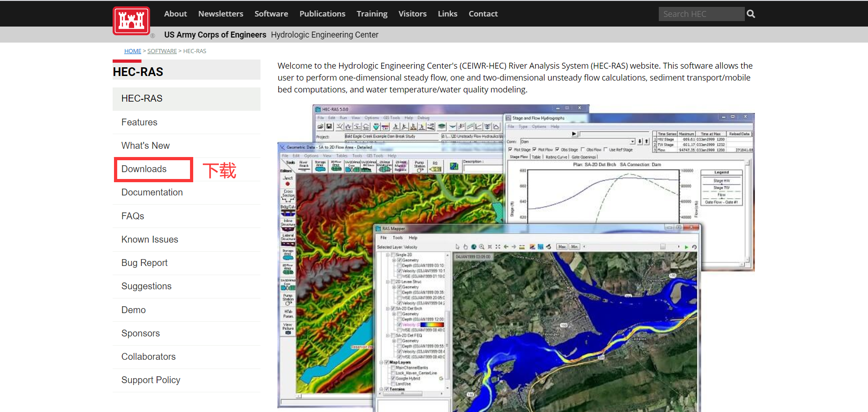868x412 pixels.
Task: Open the Suggestions sidebar page
Action: coord(186,287)
